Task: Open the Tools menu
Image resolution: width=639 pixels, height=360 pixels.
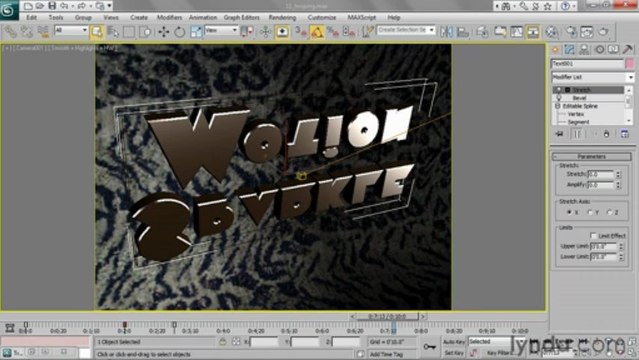Action: point(56,18)
